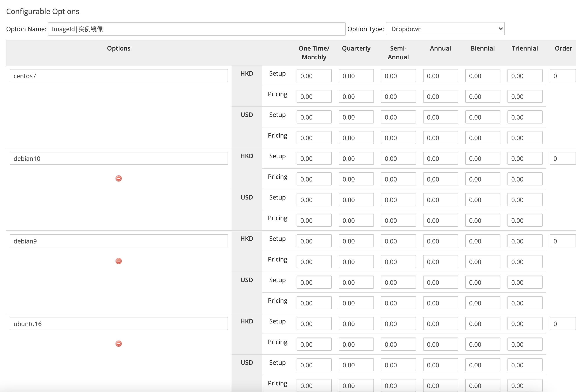Click centos7 USD Setup annual field
This screenshot has height=392, width=576.
click(x=440, y=117)
